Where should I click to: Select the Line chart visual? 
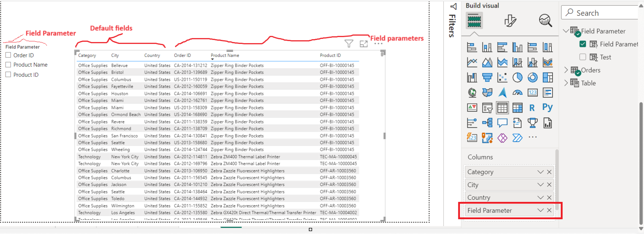[472, 62]
